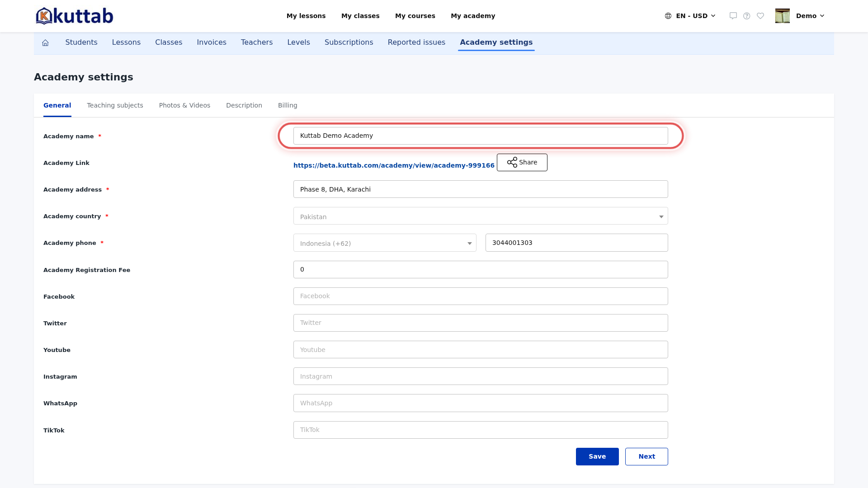Open the home icon in academy navigation
The height and width of the screenshot is (488, 868).
[x=45, y=42]
